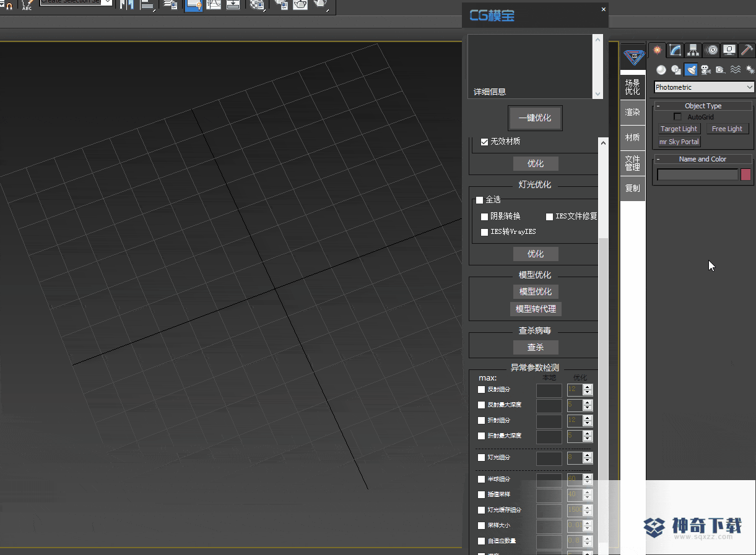Click the mr Sky Portal button
The image size is (756, 555).
tap(679, 142)
